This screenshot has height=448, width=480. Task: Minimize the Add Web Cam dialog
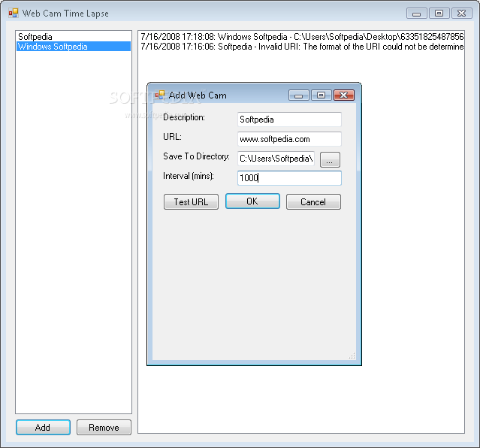coord(299,95)
